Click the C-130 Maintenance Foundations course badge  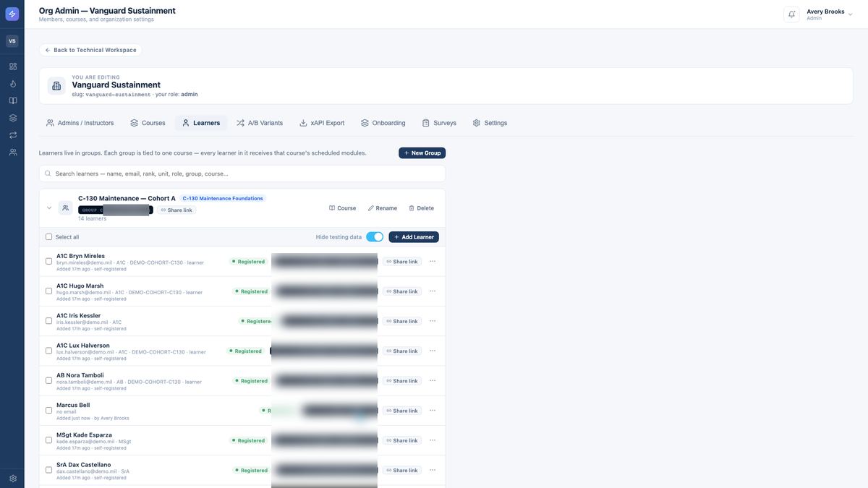(223, 198)
